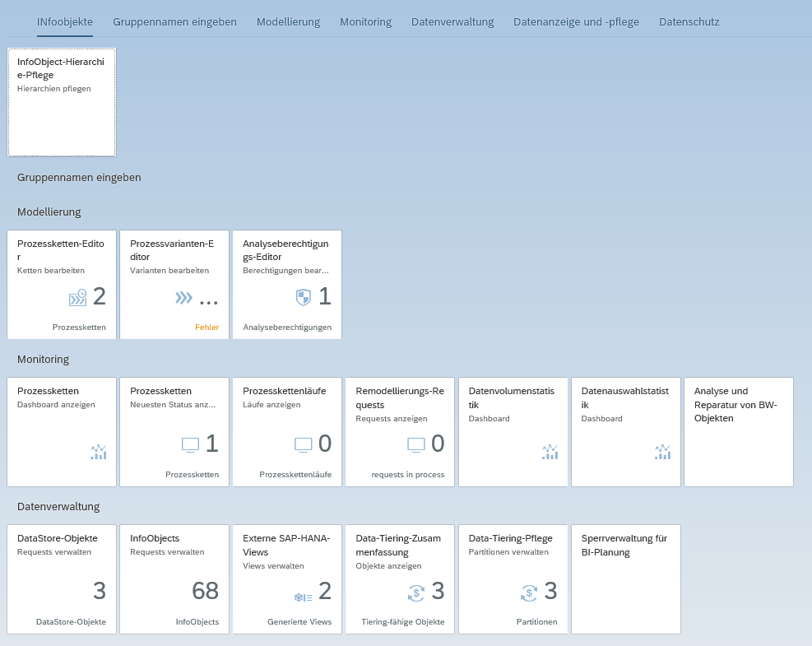
Task: Switch to the Modellierung tab
Action: point(288,21)
